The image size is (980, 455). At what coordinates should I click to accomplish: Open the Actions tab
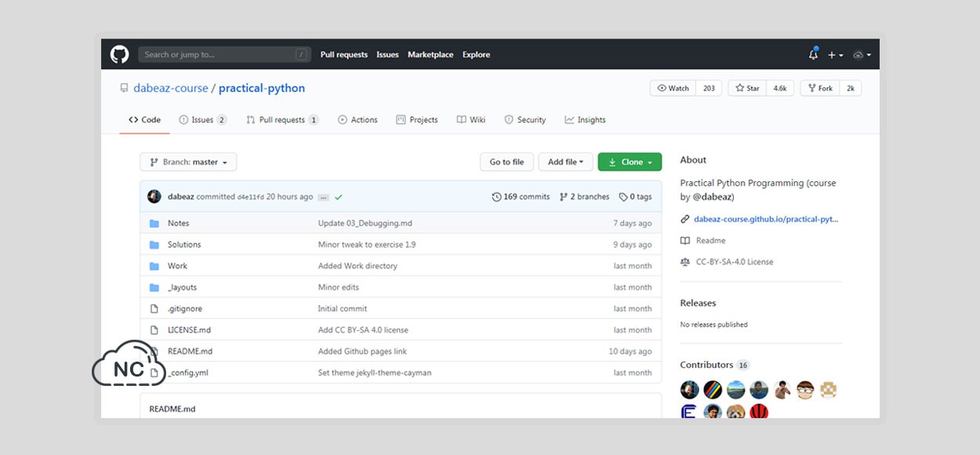point(358,120)
